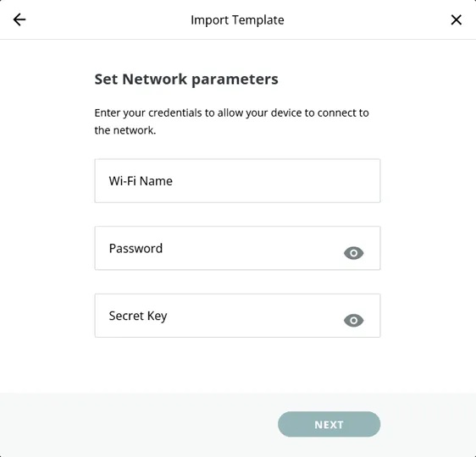Return to the previous import step

(x=19, y=19)
